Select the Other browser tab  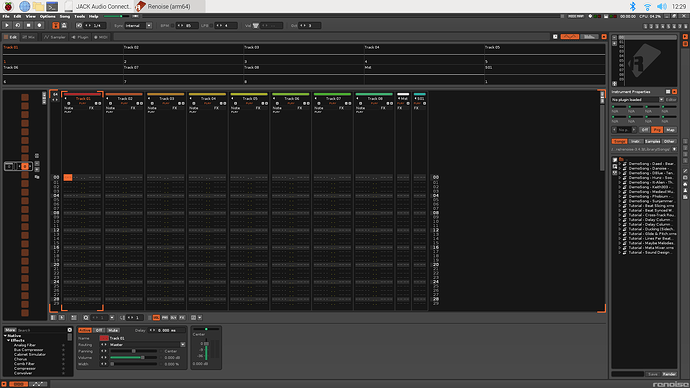coord(669,142)
